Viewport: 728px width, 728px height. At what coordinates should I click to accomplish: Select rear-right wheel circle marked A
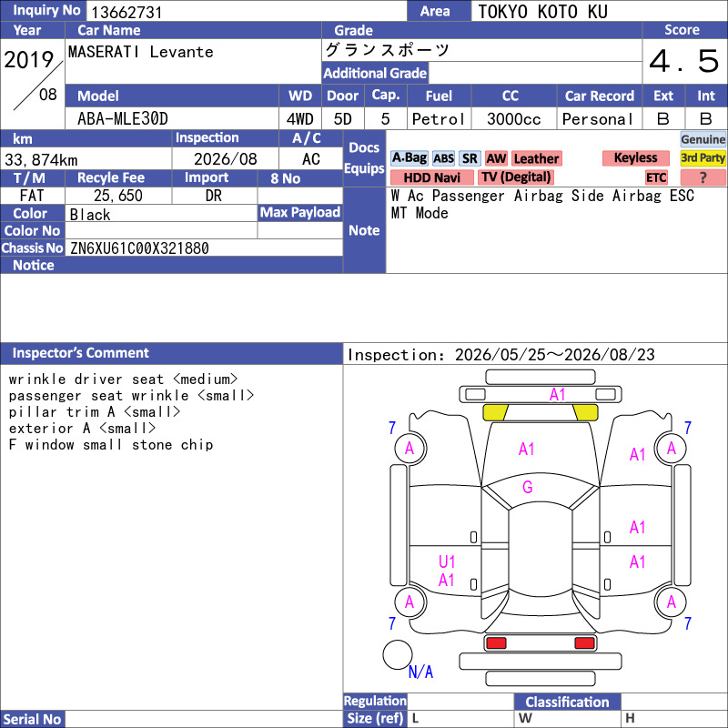coord(671,602)
